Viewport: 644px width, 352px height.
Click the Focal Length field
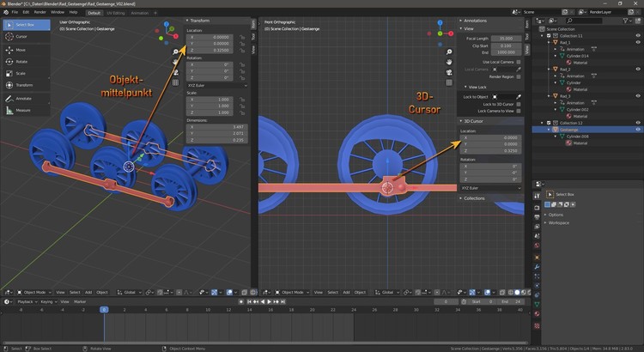(x=505, y=39)
